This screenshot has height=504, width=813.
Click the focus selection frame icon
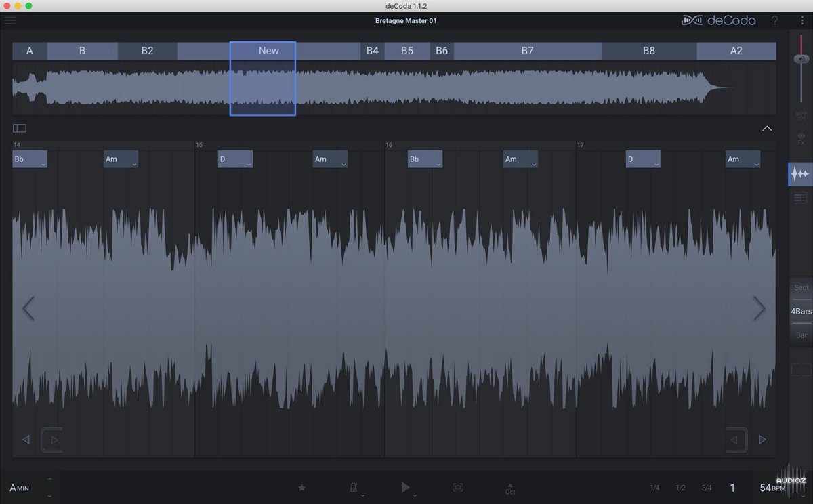point(457,488)
